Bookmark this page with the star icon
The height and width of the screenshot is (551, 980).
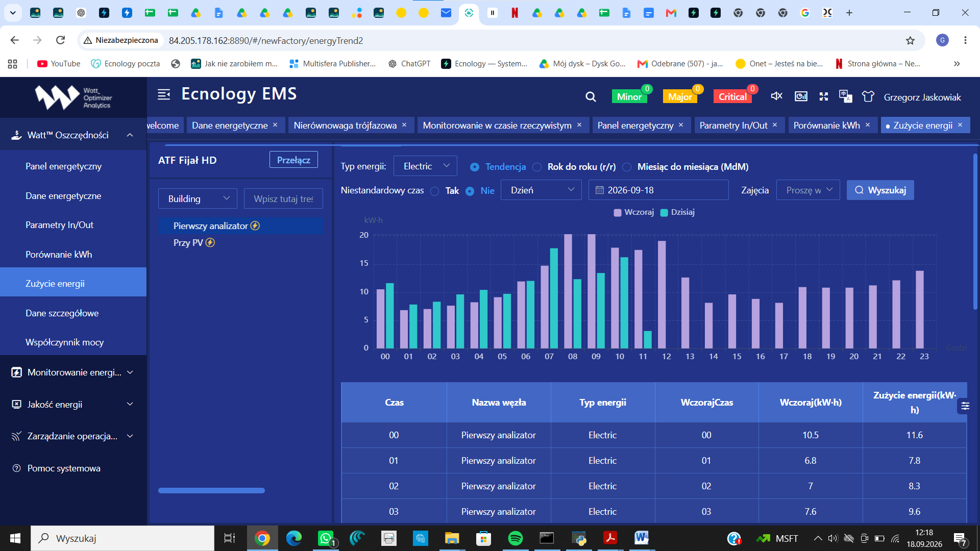click(x=910, y=40)
